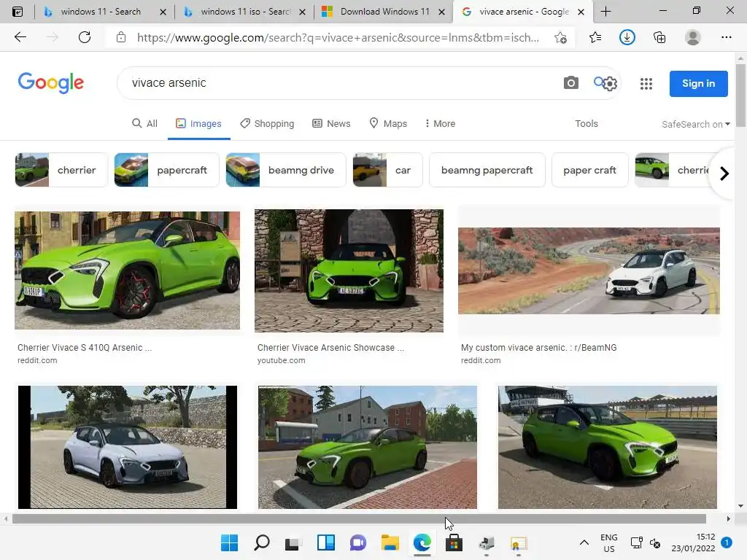Viewport: 747px width, 560px height.
Task: Open a new browser tab
Action: [605, 12]
